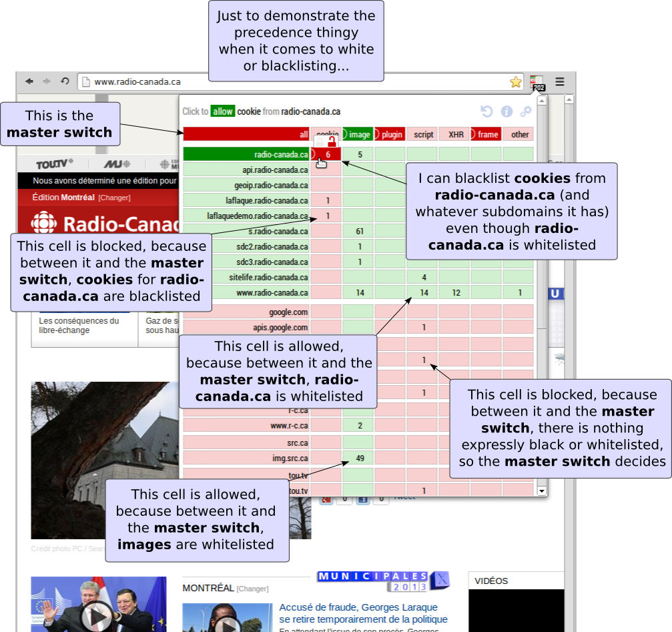672x632 pixels.
Task: Open the info icon in the matrix popup
Action: pos(507,111)
